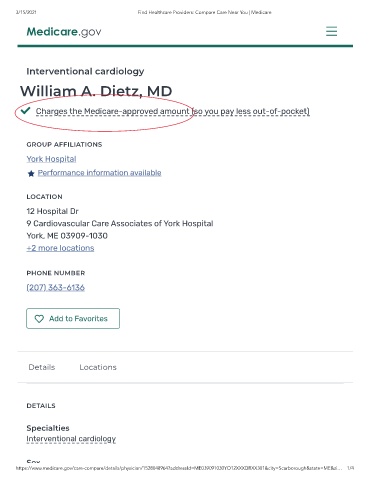This screenshot has height=480, width=370.
Task: Switch to the Details tab
Action: (x=42, y=367)
